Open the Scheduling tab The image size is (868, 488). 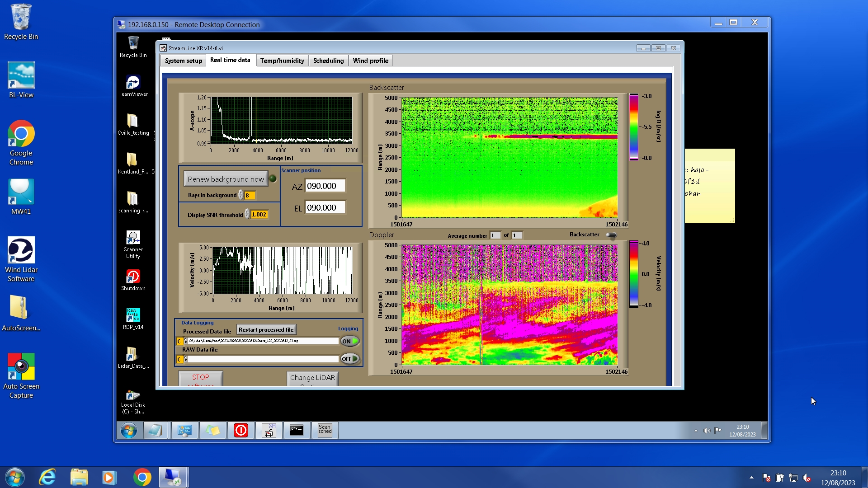(x=328, y=61)
